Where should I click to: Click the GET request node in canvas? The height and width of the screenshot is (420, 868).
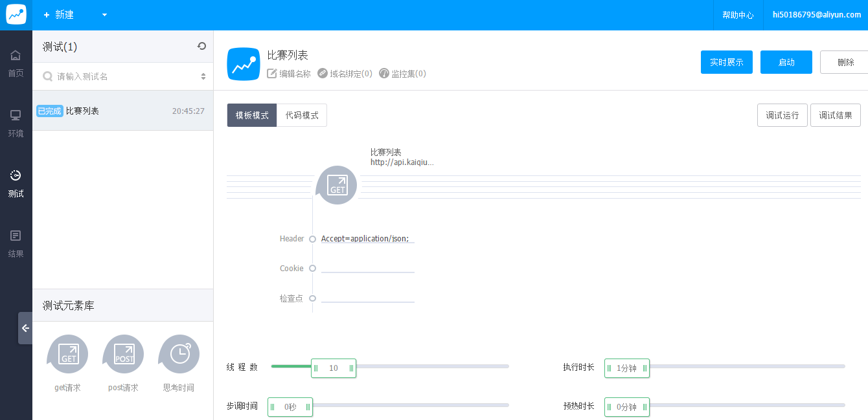337,185
